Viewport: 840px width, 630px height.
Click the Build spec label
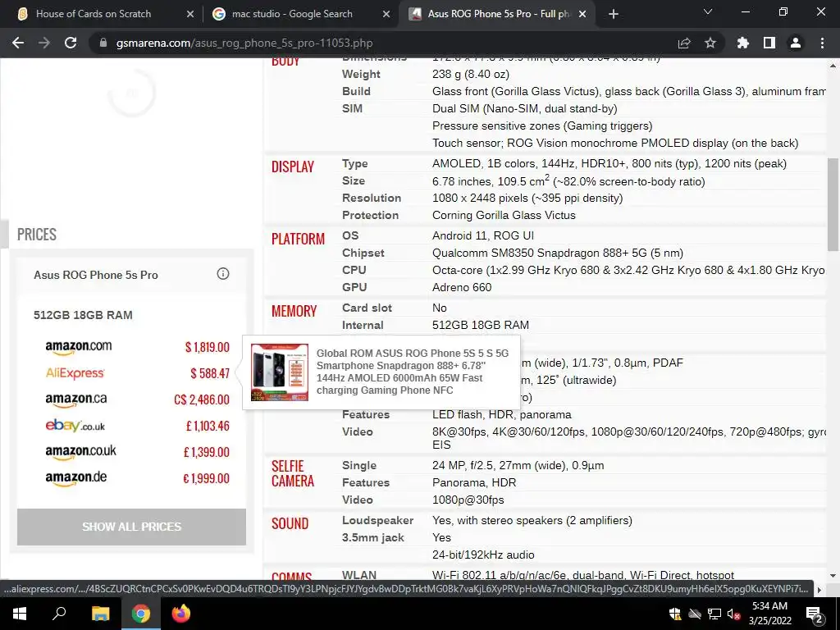pos(356,91)
